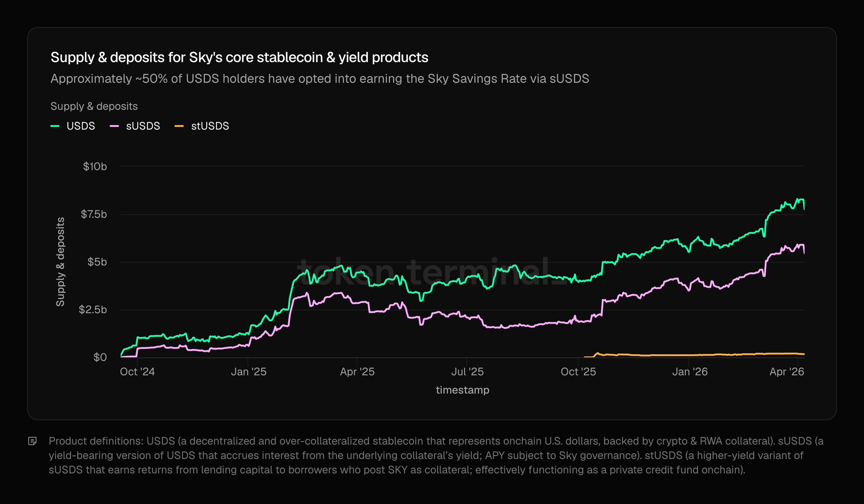Screen dimensions: 864x504
Task: Click the green USDS legend color marker
Action: (x=55, y=126)
